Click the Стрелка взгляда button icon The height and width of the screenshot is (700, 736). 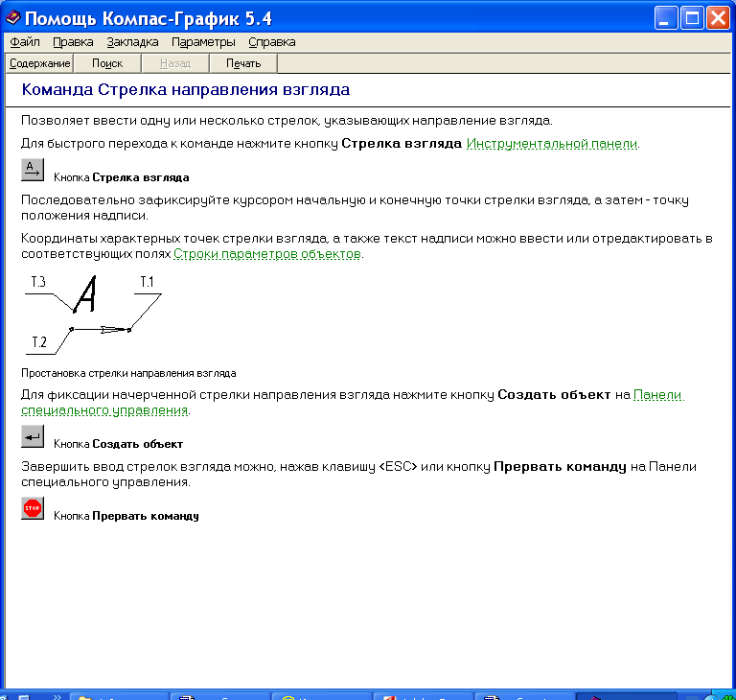point(33,170)
